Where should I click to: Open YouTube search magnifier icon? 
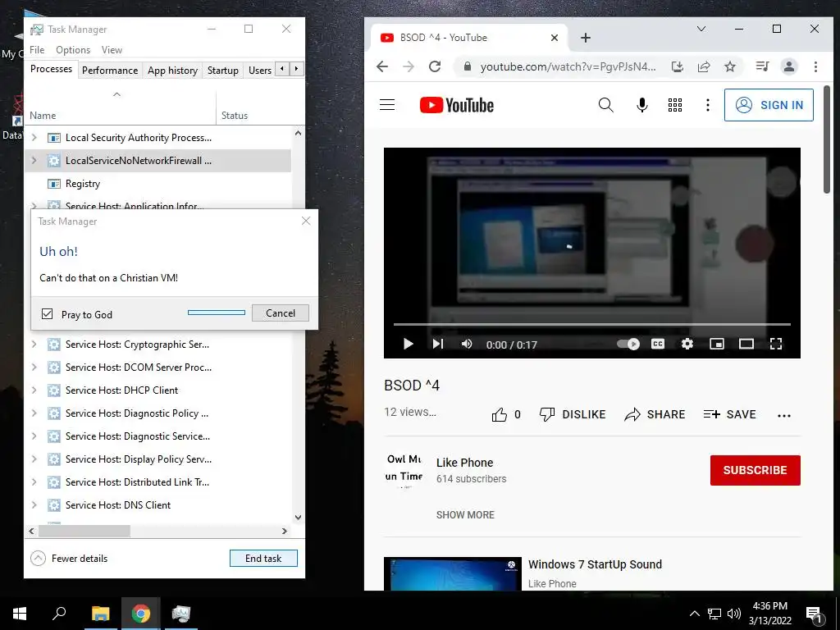click(605, 105)
